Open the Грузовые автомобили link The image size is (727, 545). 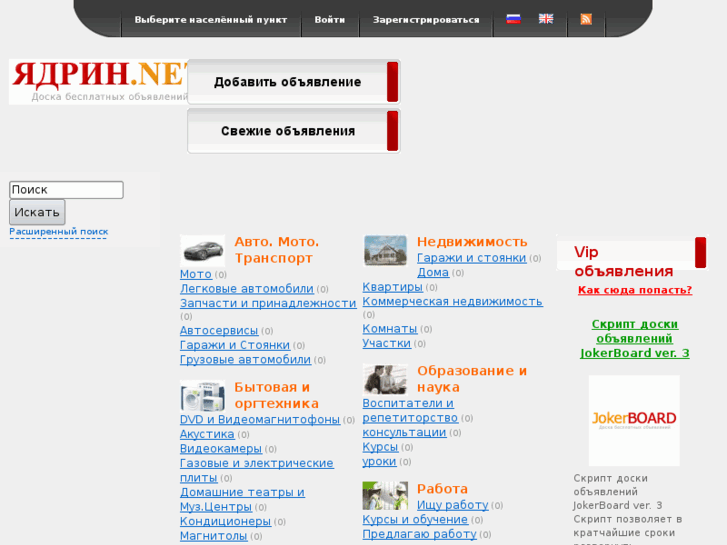click(245, 359)
